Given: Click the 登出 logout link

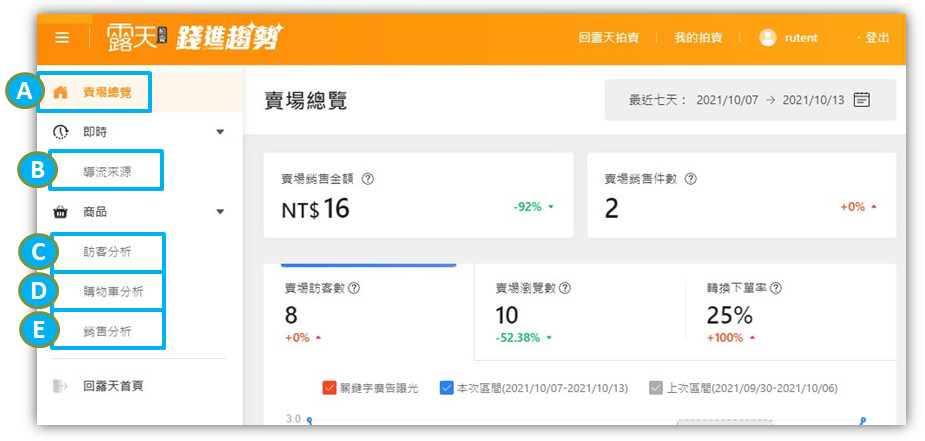Looking at the screenshot, I should tap(876, 37).
